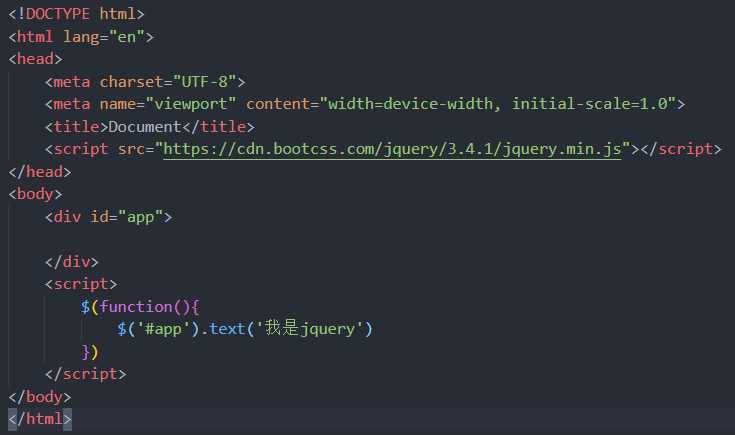The height and width of the screenshot is (435, 735).
Task: Click the '我是jquery' string literal
Action: coord(309,328)
